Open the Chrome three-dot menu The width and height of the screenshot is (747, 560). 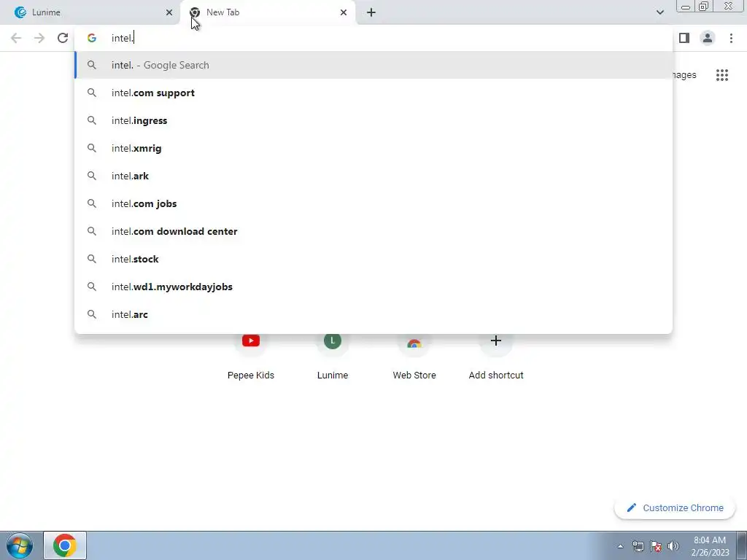(731, 38)
